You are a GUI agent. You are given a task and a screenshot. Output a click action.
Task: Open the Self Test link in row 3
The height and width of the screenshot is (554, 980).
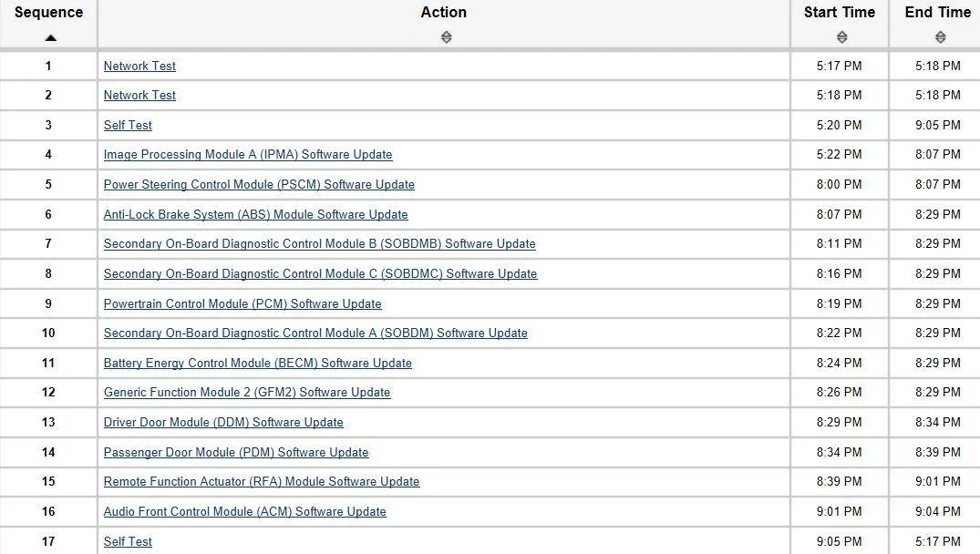128,126
